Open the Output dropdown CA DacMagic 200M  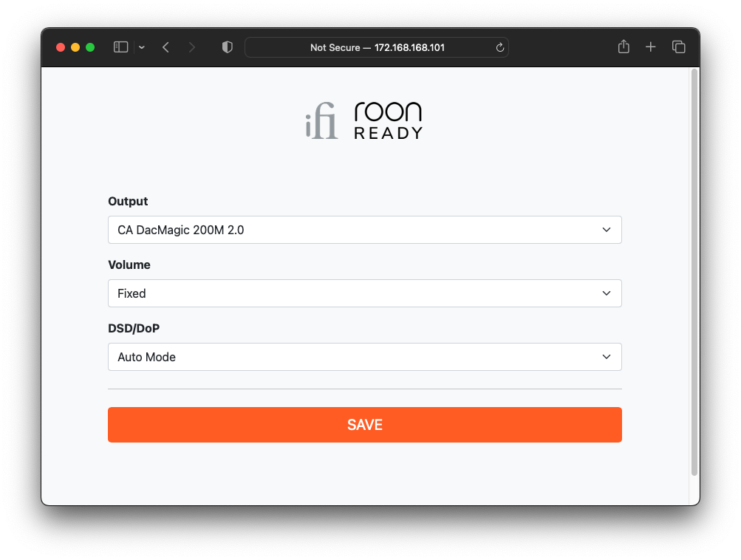[x=365, y=230]
